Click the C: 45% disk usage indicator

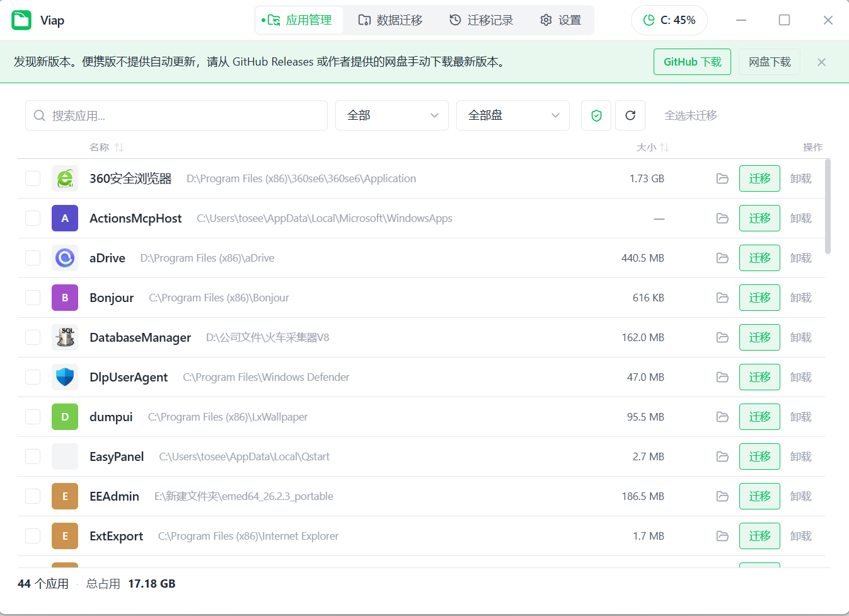[669, 20]
